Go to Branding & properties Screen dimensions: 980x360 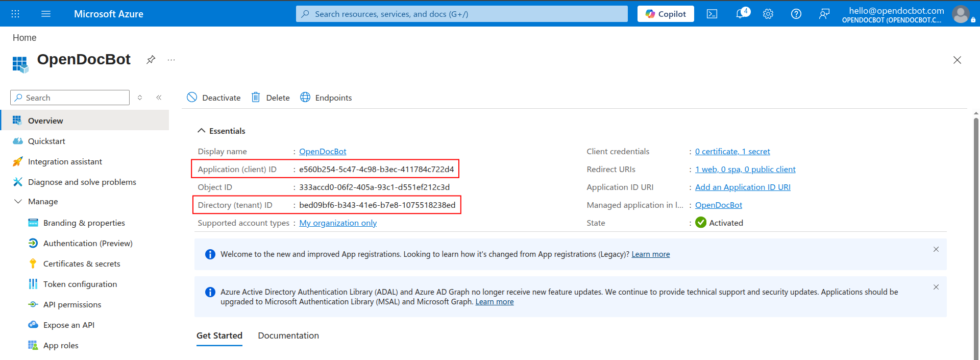pyautogui.click(x=85, y=223)
